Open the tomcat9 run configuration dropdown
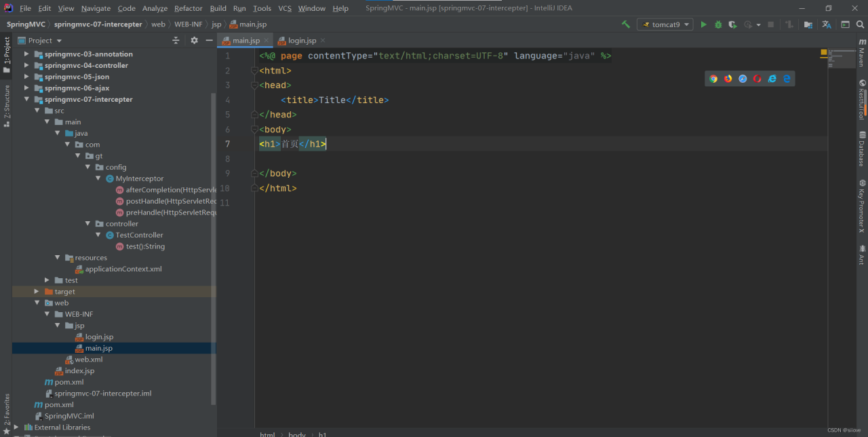Viewport: 868px width, 437px height. coord(665,24)
